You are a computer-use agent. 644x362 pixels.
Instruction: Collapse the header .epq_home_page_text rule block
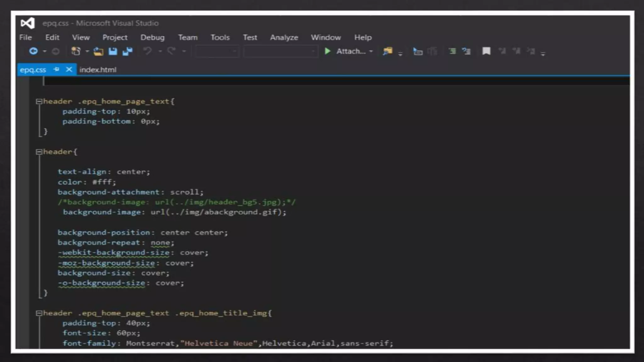click(39, 101)
